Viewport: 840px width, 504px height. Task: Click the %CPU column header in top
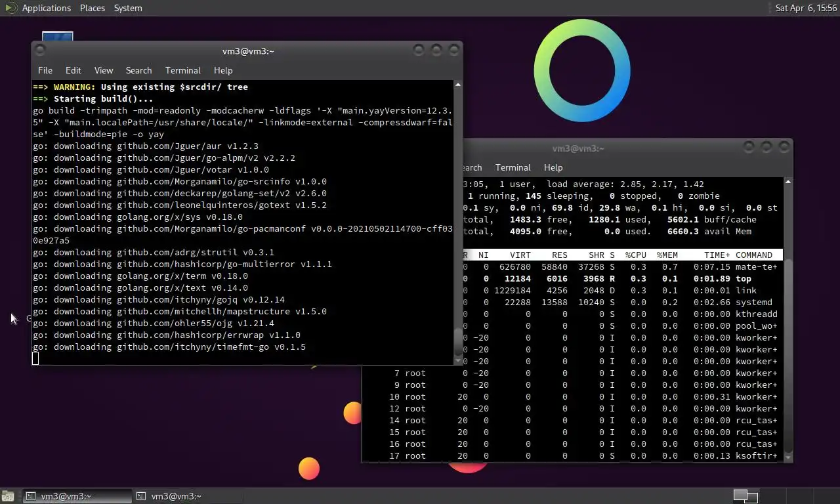(x=636, y=255)
